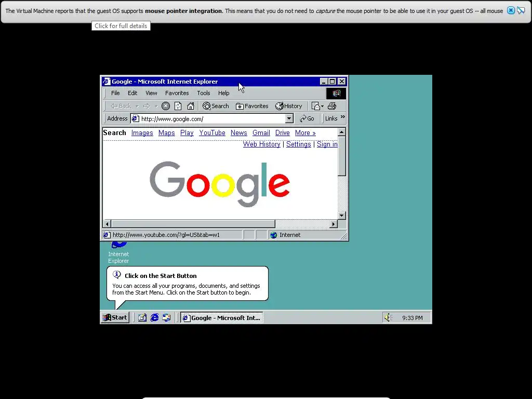Click the vertical scrollbar up arrow
This screenshot has height=399, width=532.
click(342, 132)
